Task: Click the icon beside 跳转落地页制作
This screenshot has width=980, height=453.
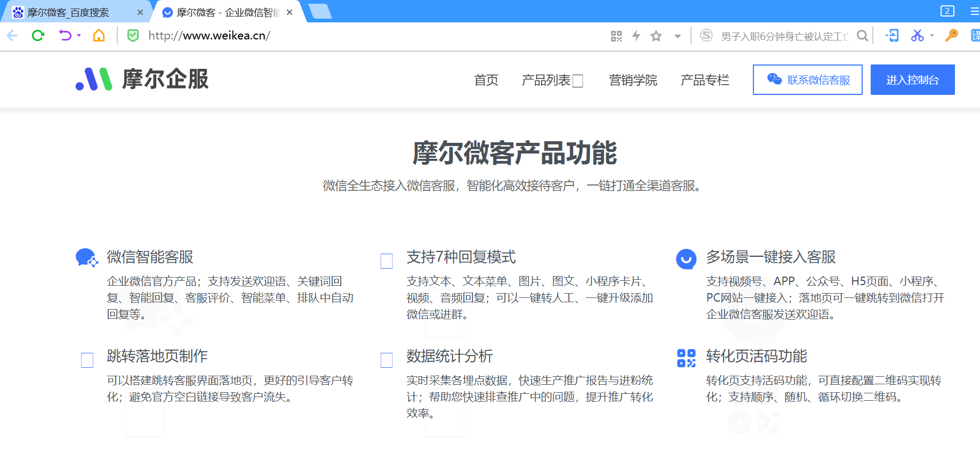Action: (x=87, y=360)
